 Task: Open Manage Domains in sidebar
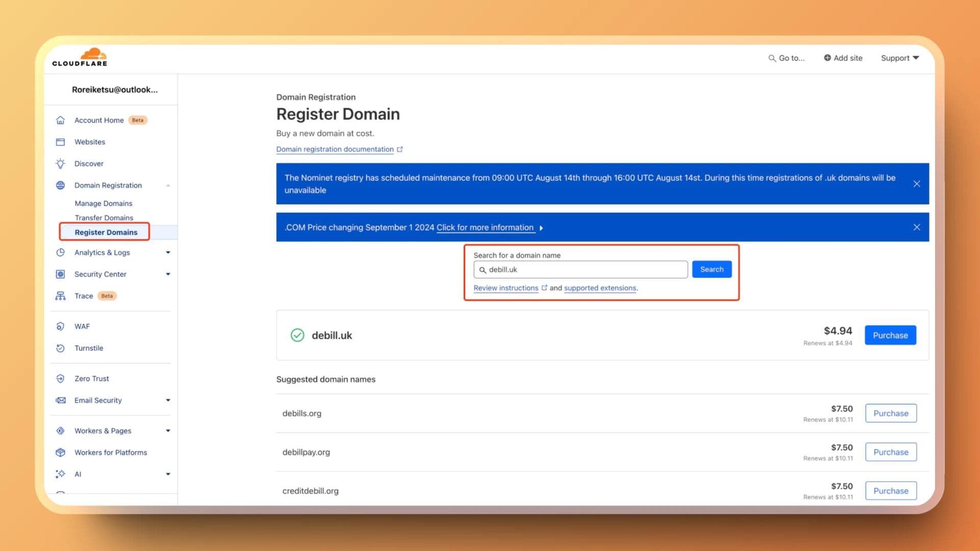pyautogui.click(x=104, y=204)
